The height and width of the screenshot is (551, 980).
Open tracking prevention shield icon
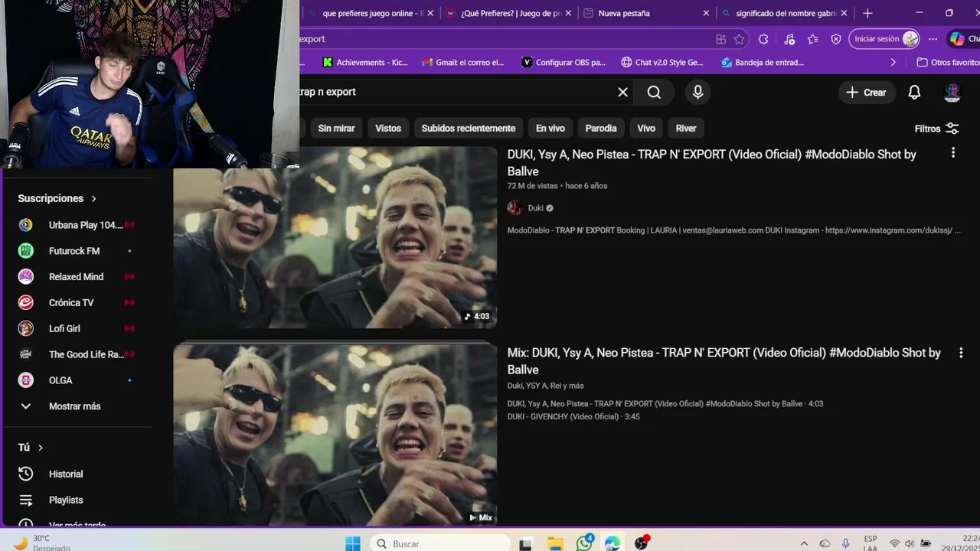click(836, 39)
